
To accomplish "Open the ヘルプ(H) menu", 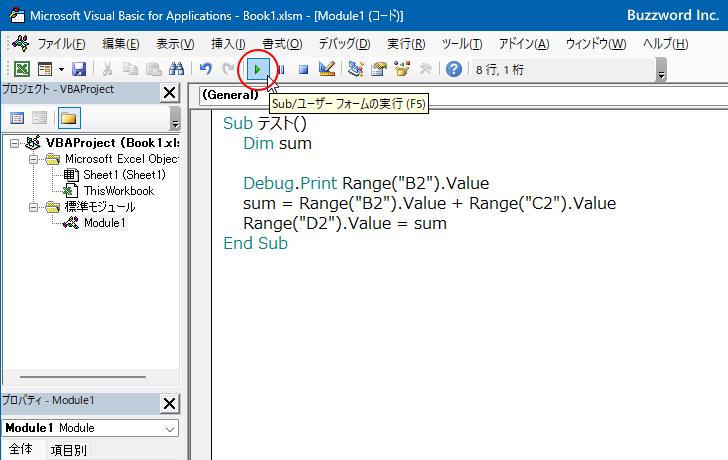I will pos(665,44).
